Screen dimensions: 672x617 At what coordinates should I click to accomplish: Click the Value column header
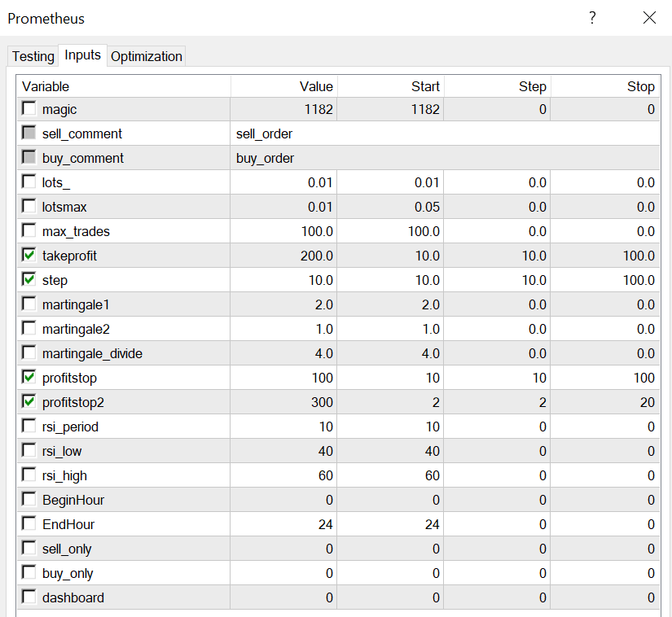[x=283, y=86]
